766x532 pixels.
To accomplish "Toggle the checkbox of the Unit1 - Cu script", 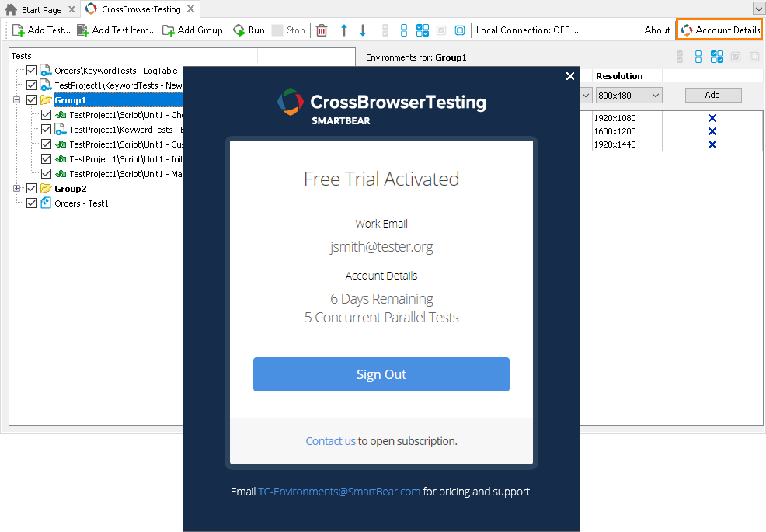I will [x=47, y=144].
